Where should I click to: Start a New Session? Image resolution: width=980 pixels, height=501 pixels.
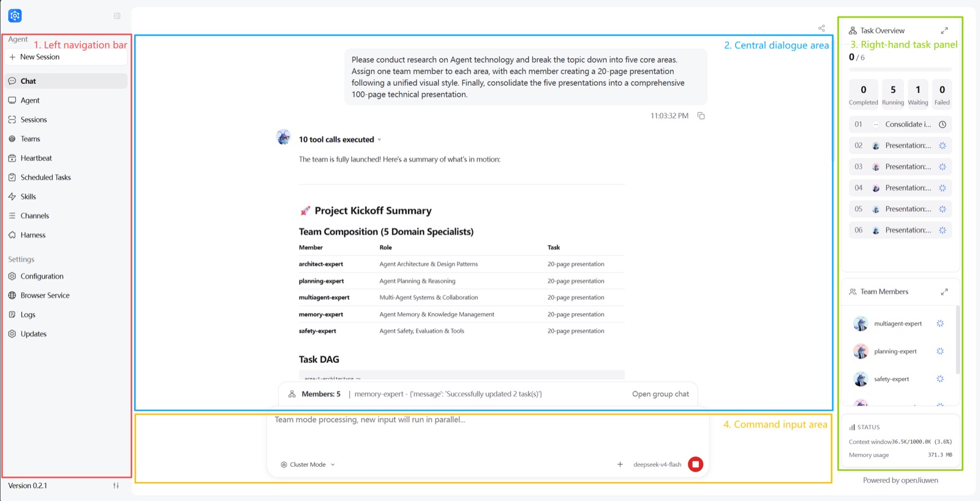(x=66, y=57)
